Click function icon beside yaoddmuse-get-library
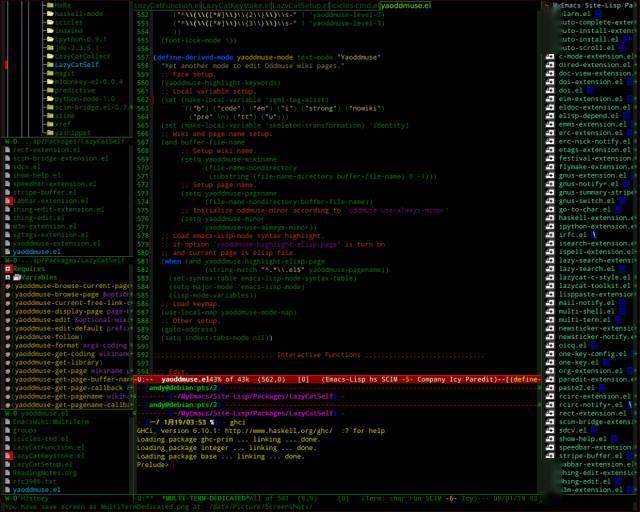Image resolution: width=640 pixels, height=512 pixels. (8, 362)
